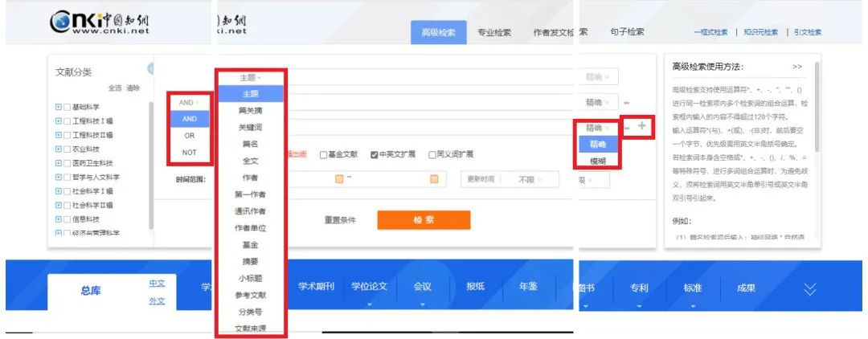Switch to the 句子检索 tab
Screen dimensions: 868x339
pos(627,32)
